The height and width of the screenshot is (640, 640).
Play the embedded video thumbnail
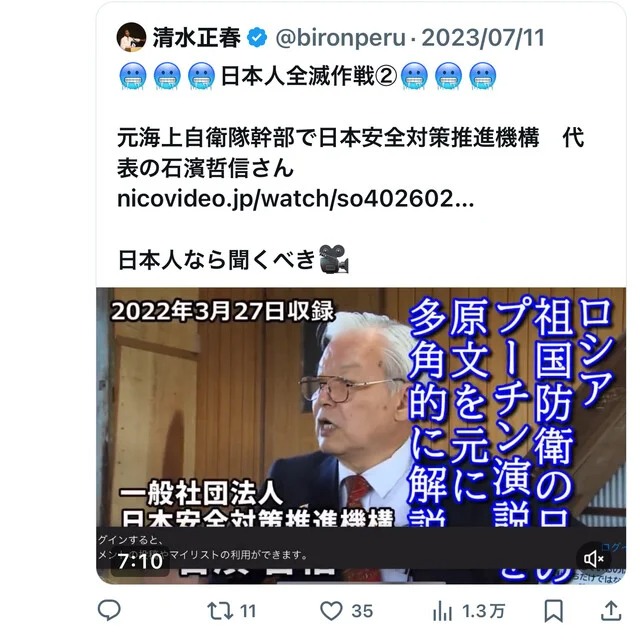click(361, 436)
